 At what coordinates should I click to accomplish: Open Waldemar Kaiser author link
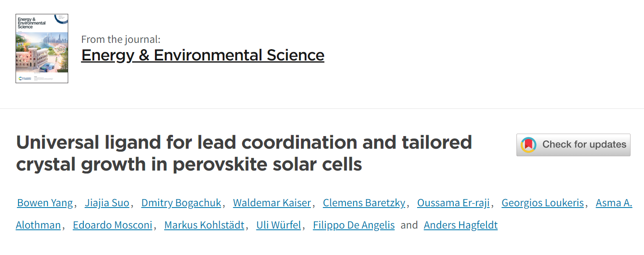272,203
